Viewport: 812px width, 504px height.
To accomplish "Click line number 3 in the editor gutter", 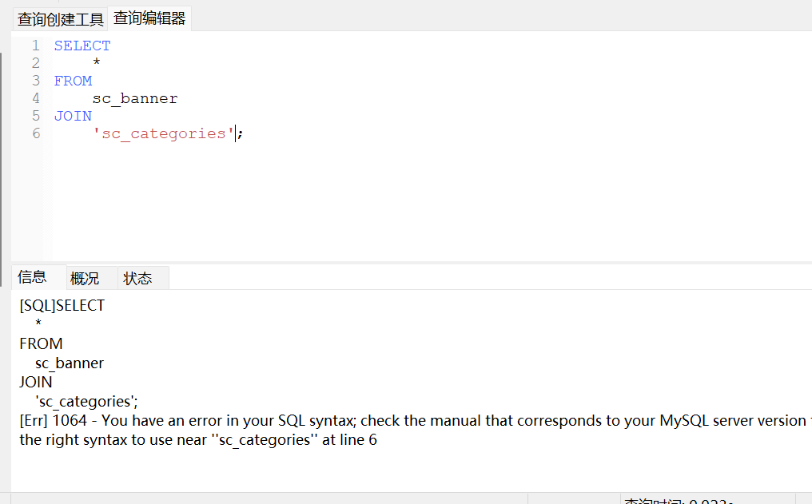I will click(35, 81).
